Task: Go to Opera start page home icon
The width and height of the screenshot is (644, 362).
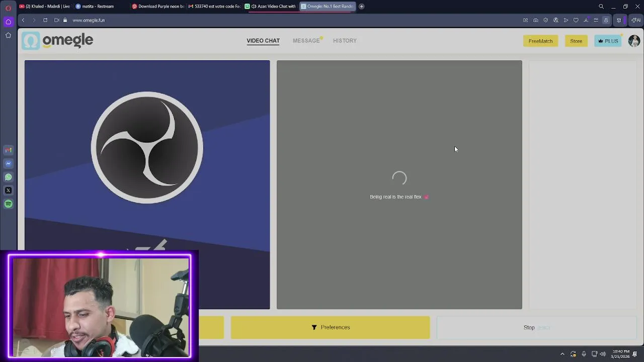Action: pyautogui.click(x=8, y=22)
